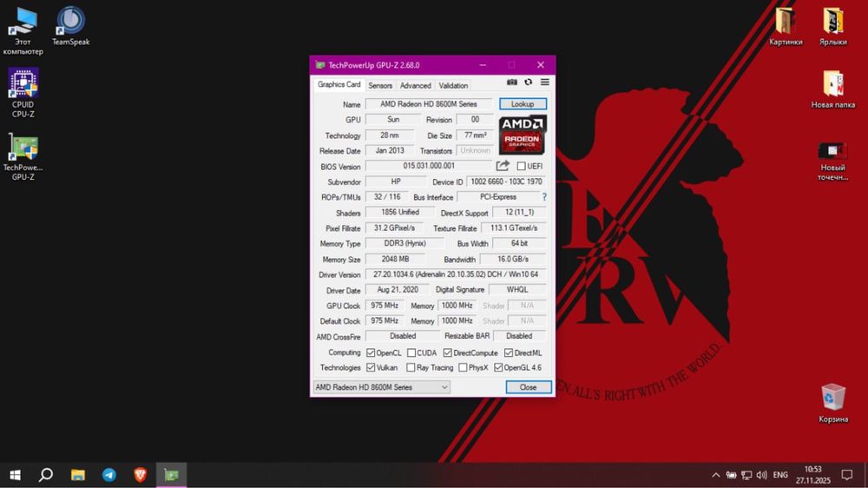Select the Новый точечн... desktop file
This screenshot has width=868, height=488.
832,162
